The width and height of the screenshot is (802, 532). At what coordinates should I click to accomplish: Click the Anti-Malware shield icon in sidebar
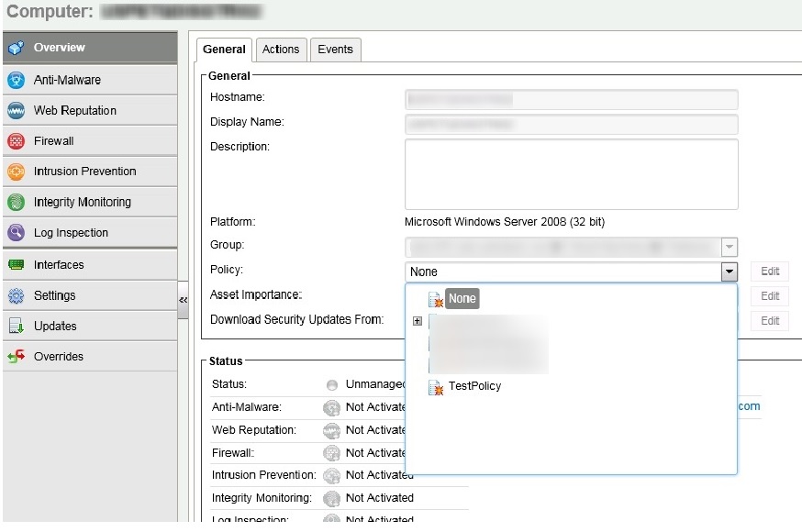[x=16, y=80]
